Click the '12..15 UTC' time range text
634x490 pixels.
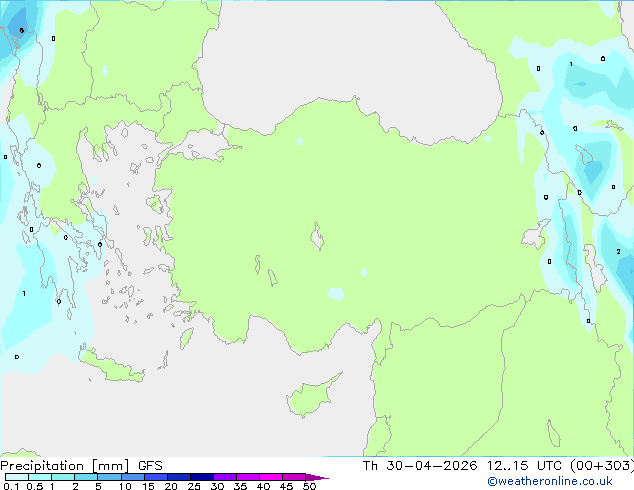pyautogui.click(x=524, y=466)
